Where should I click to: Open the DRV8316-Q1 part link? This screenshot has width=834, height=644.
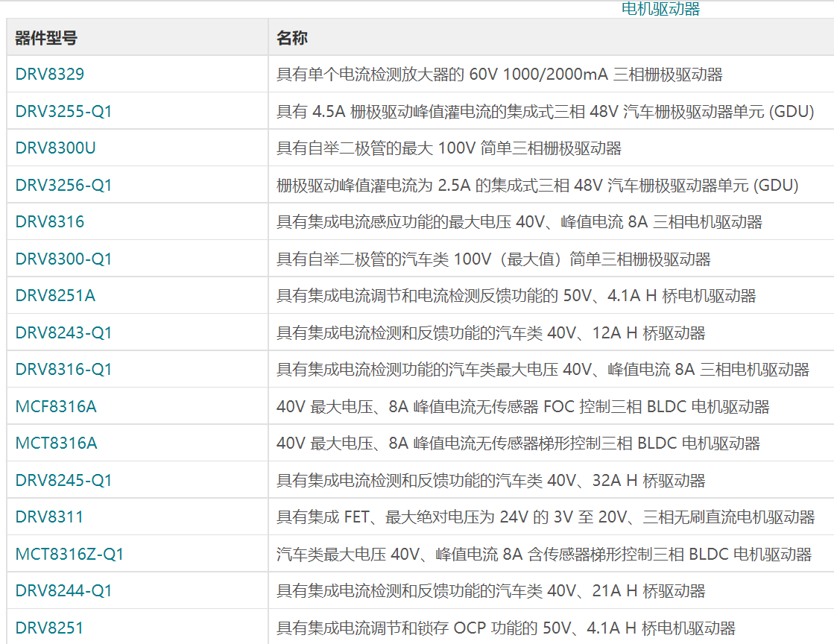(x=63, y=370)
